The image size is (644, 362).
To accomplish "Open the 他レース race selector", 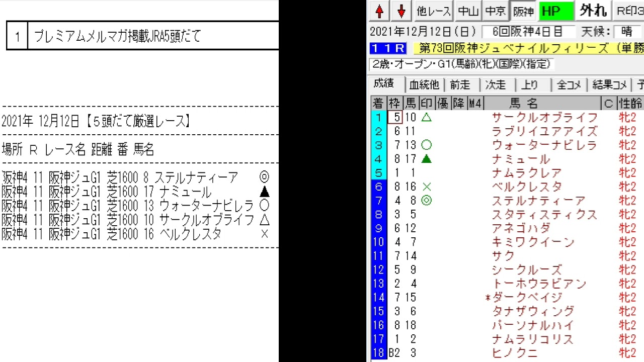I will tap(434, 11).
